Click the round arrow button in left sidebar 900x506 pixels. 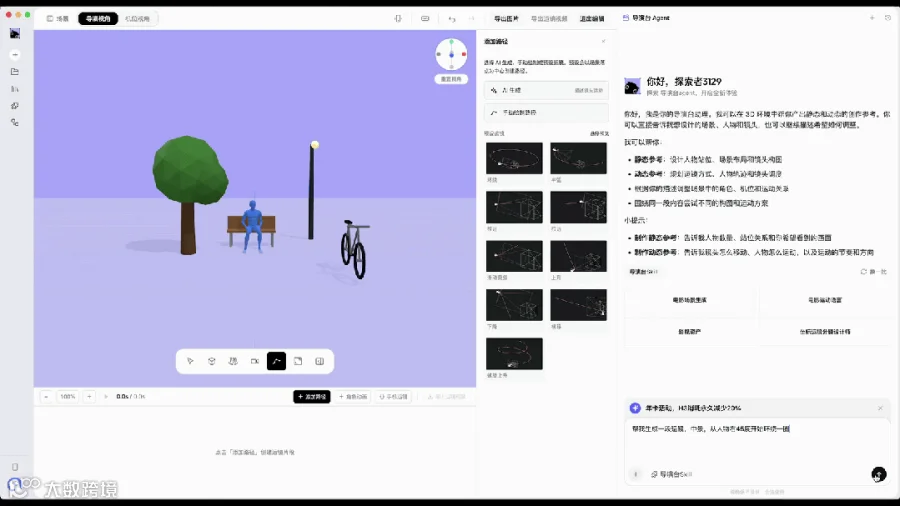point(15,55)
